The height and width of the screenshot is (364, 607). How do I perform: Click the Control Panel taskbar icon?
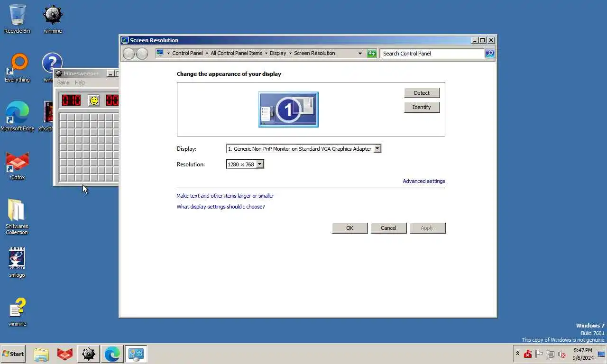[x=136, y=354]
